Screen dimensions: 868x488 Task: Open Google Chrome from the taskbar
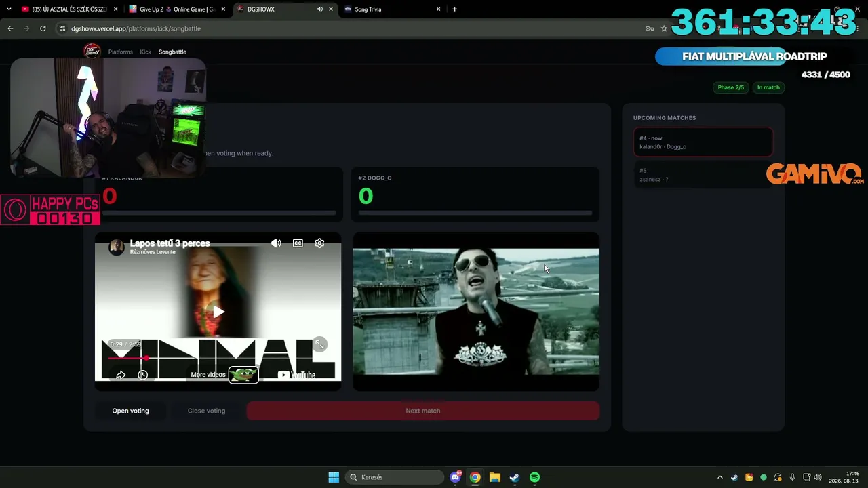475,477
